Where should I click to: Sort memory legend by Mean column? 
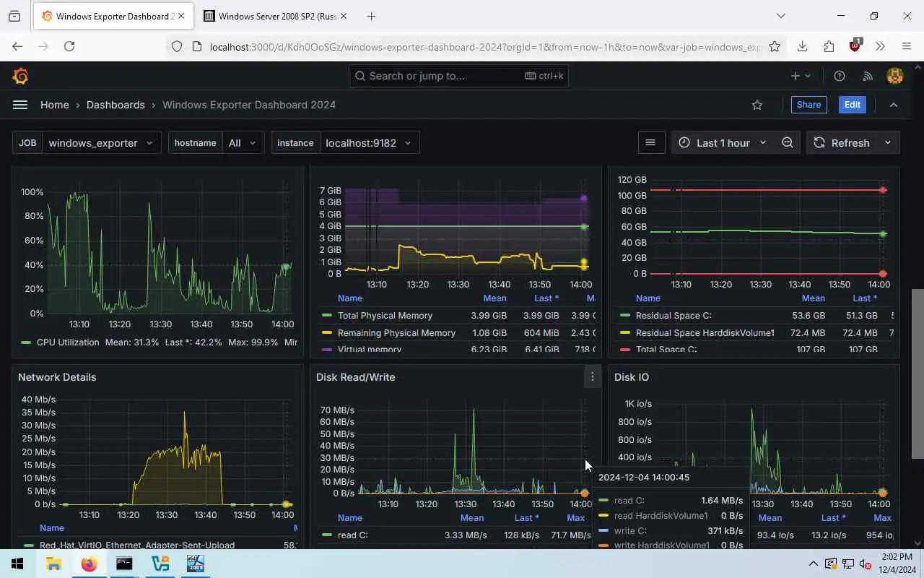(494, 298)
